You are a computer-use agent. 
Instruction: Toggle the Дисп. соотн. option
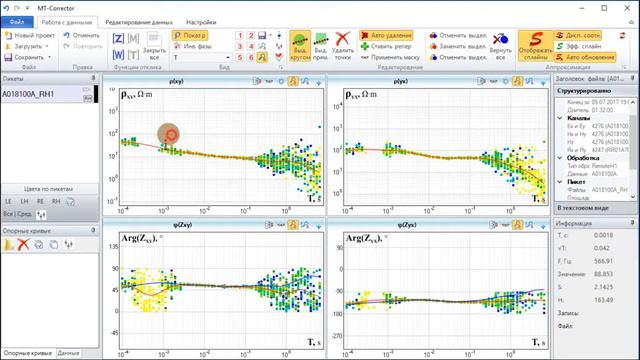tap(578, 36)
